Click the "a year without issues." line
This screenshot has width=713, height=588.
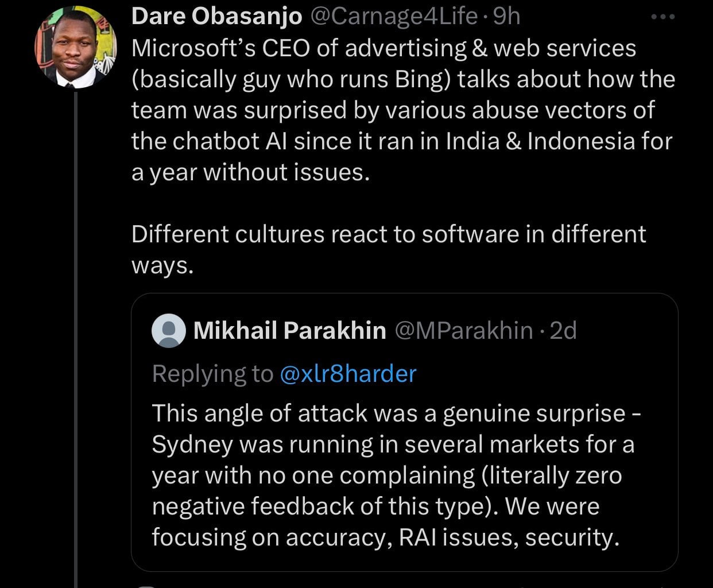pos(250,172)
